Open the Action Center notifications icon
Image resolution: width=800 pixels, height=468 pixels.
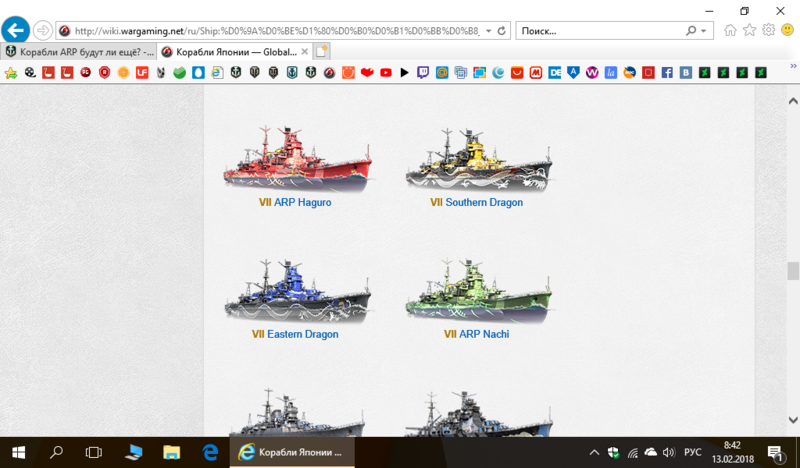tap(777, 453)
